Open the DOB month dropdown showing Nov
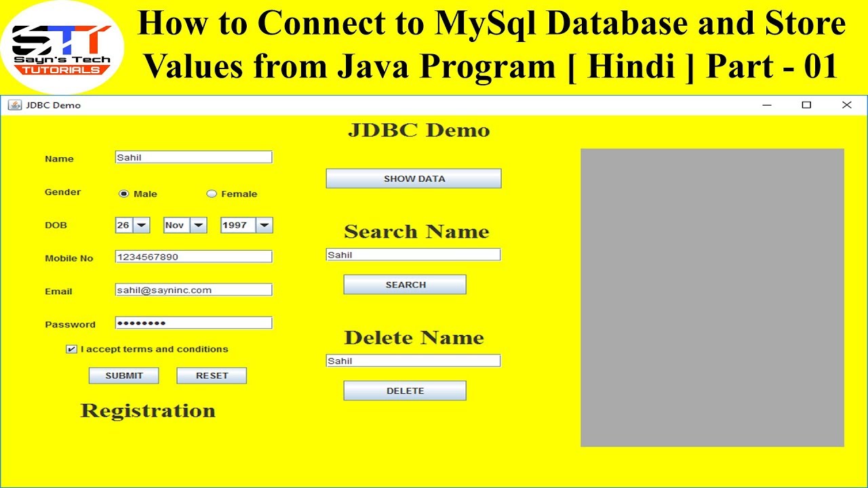868x488 pixels. (x=185, y=225)
